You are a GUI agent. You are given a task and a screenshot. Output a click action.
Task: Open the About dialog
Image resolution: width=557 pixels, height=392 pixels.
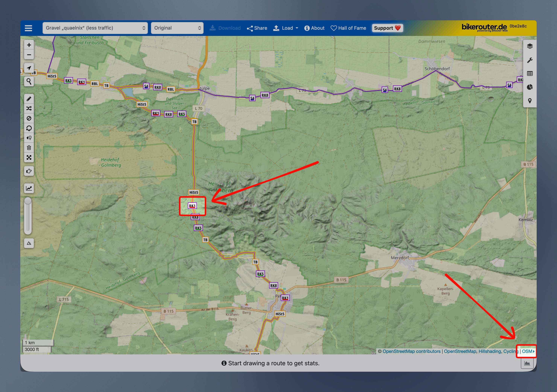tap(314, 28)
